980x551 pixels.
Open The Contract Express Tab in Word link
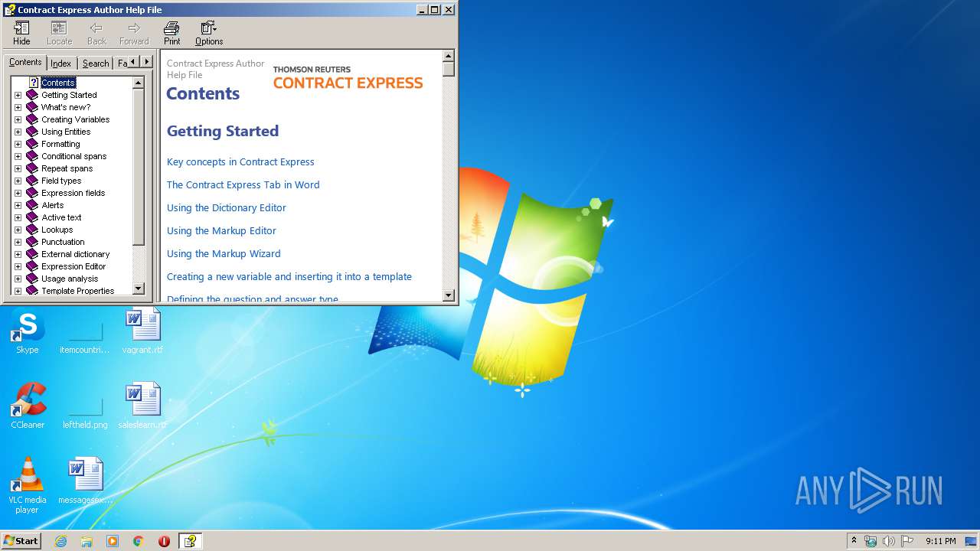tap(243, 184)
